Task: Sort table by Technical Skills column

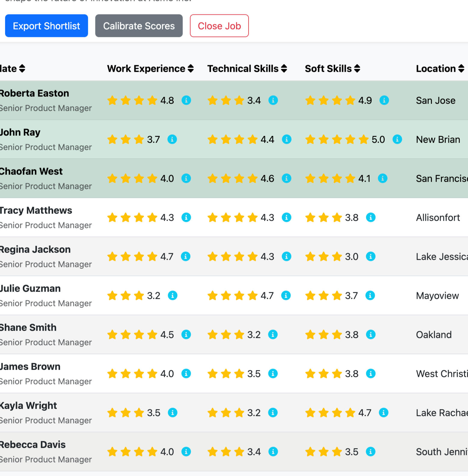Action: click(x=247, y=69)
